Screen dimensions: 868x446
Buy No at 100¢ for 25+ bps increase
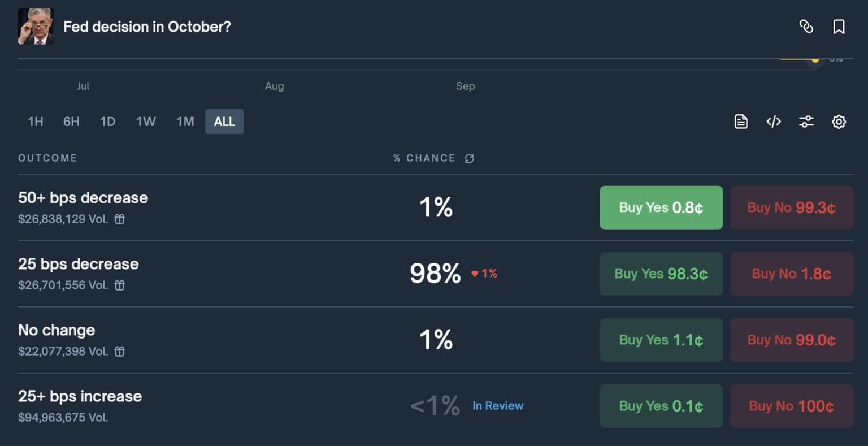(x=791, y=406)
